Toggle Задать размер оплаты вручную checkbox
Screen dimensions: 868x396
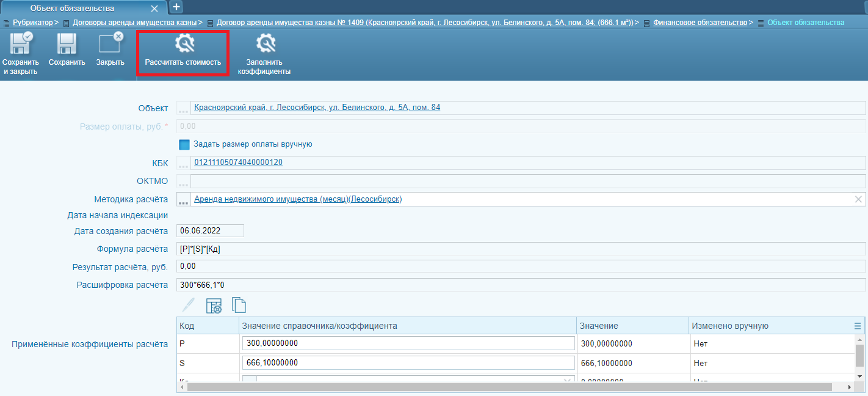(184, 145)
